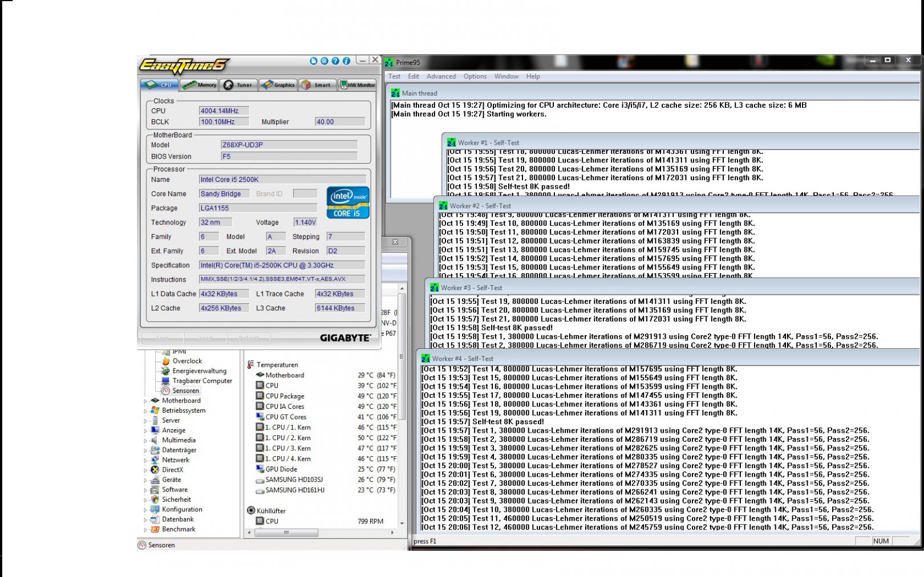
Task: Expand the Anzeige tree node
Action: (x=145, y=430)
